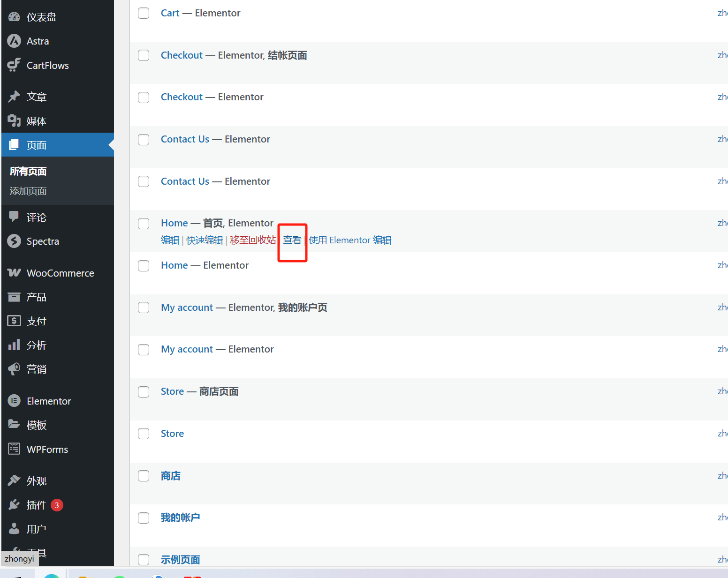Viewport: 728px width, 578px height.
Task: Open the 示例页面 title link
Action: (180, 560)
